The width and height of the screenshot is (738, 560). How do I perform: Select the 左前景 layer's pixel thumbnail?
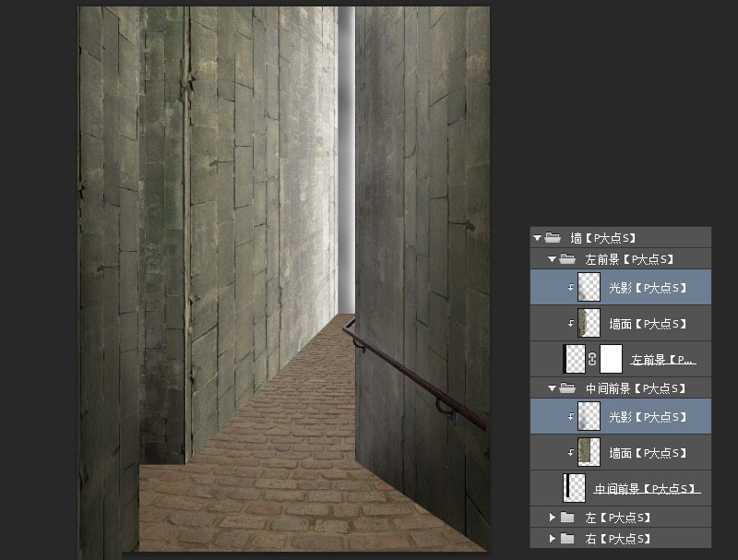(574, 359)
